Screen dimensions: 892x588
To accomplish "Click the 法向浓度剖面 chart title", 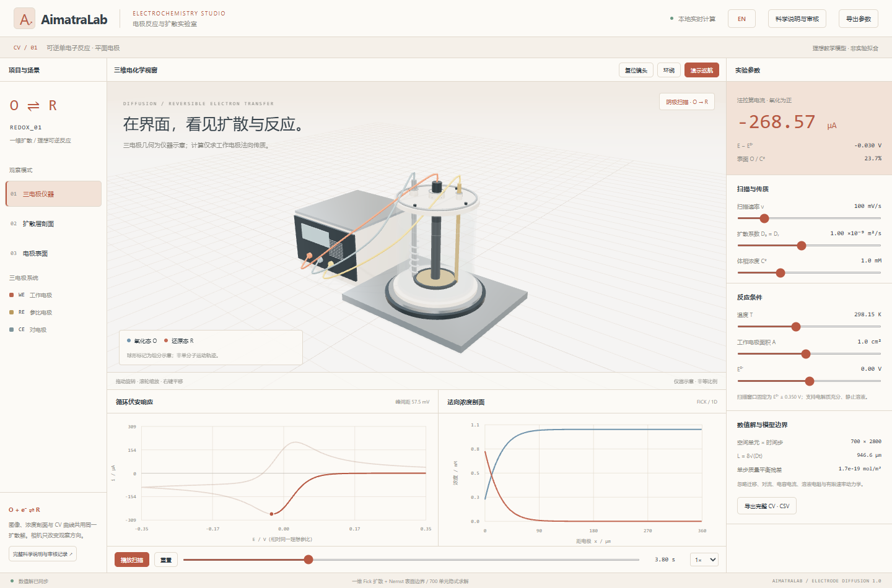I will click(466, 402).
